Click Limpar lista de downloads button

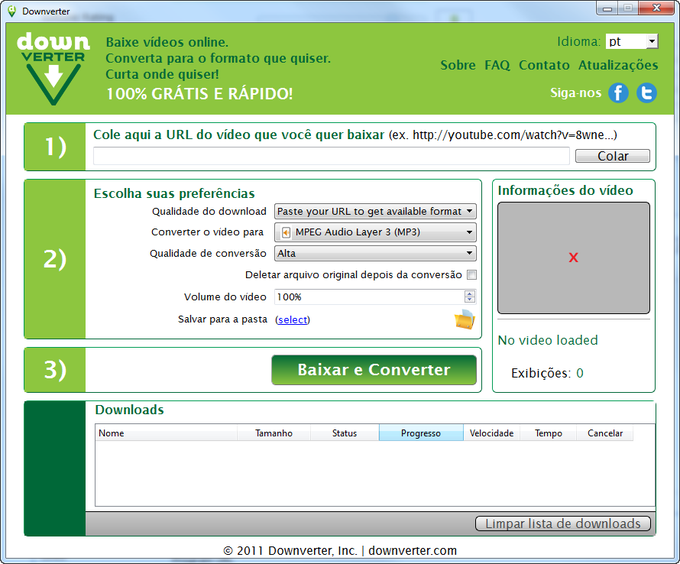(562, 524)
